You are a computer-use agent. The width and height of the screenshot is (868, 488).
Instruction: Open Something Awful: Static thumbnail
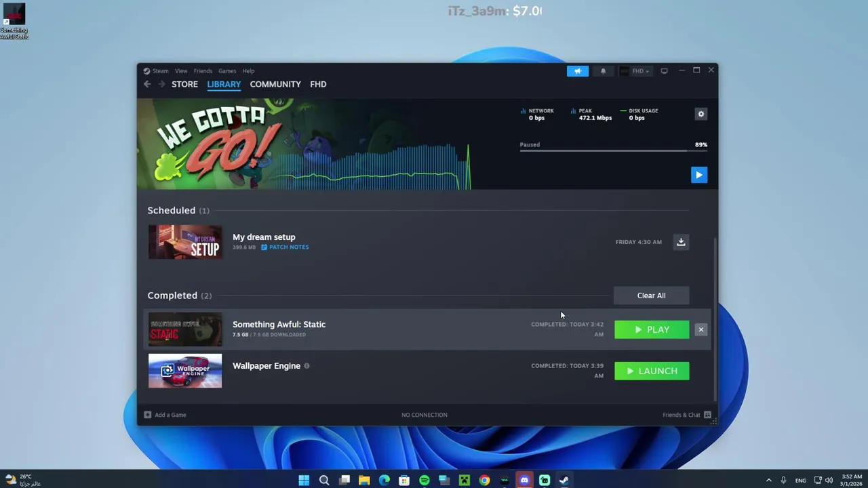click(185, 329)
